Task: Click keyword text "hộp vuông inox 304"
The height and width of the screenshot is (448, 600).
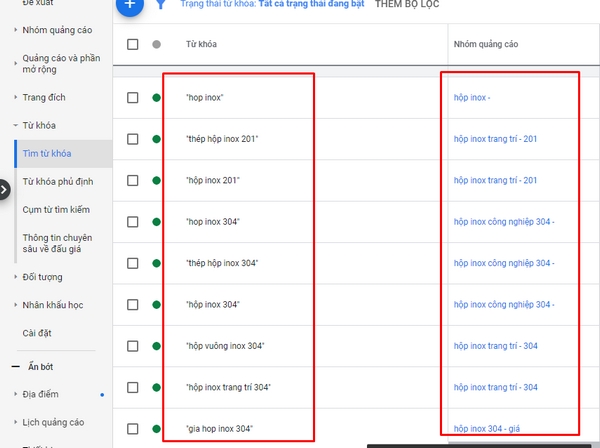Action: (225, 346)
